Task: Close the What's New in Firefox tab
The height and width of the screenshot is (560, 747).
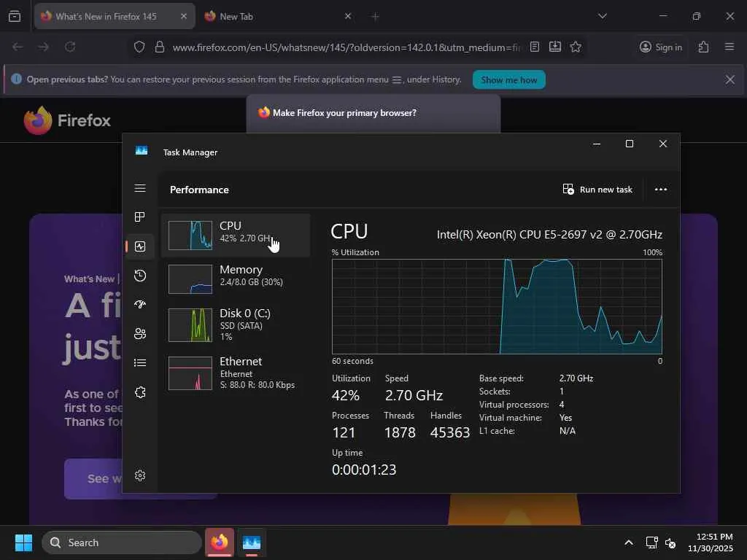Action: click(x=184, y=16)
